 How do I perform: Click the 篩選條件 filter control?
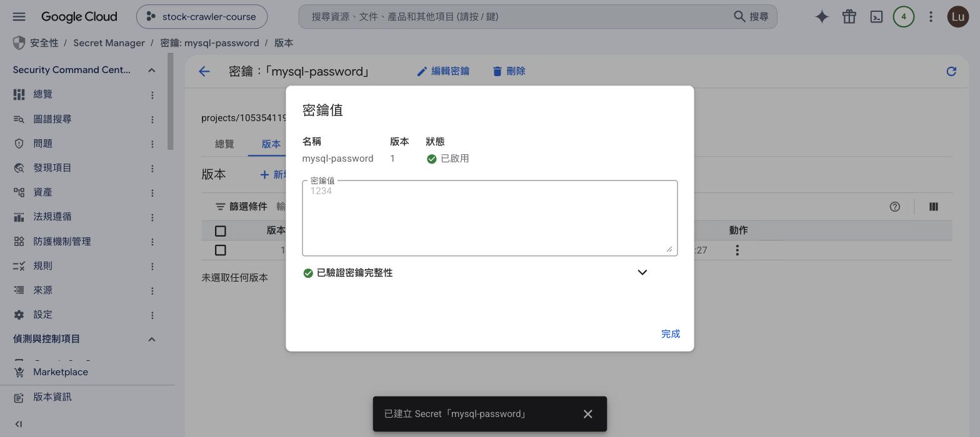point(241,207)
